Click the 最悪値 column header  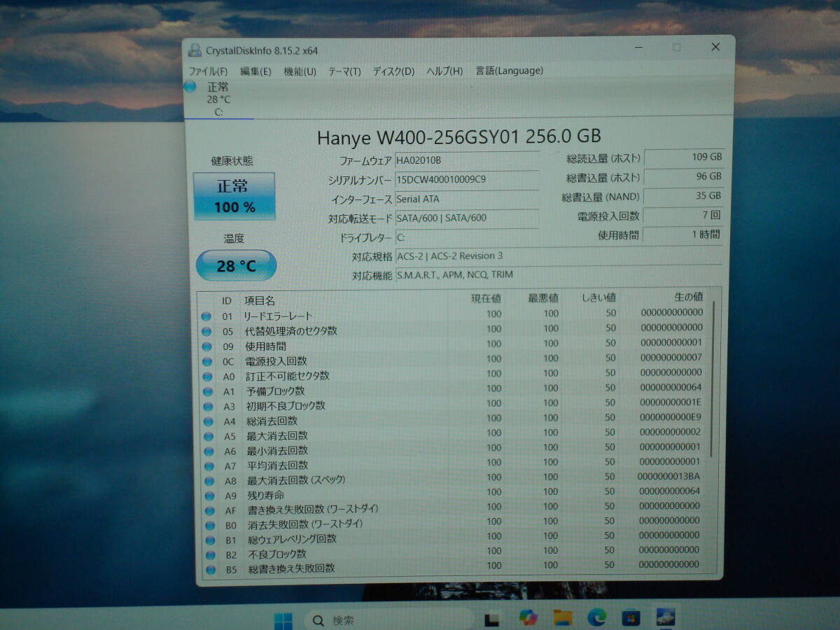coord(543,299)
